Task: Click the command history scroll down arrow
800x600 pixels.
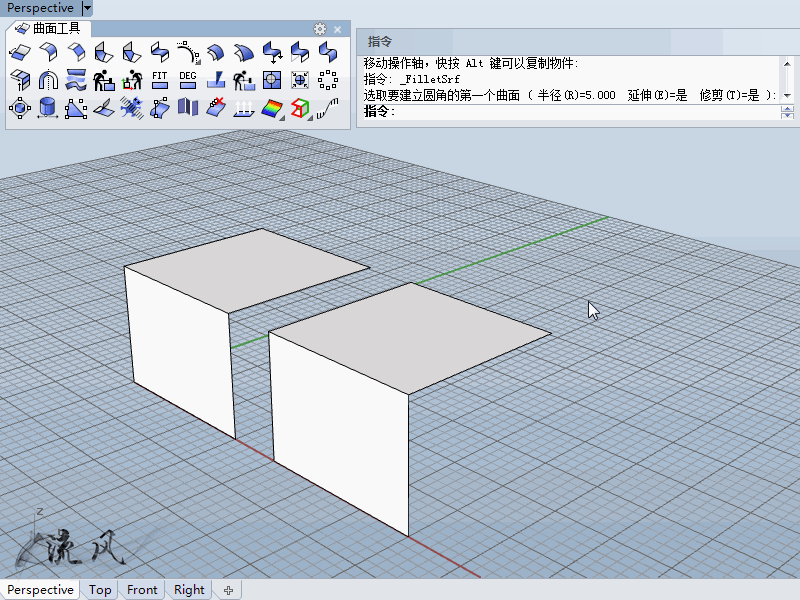Action: tap(787, 96)
